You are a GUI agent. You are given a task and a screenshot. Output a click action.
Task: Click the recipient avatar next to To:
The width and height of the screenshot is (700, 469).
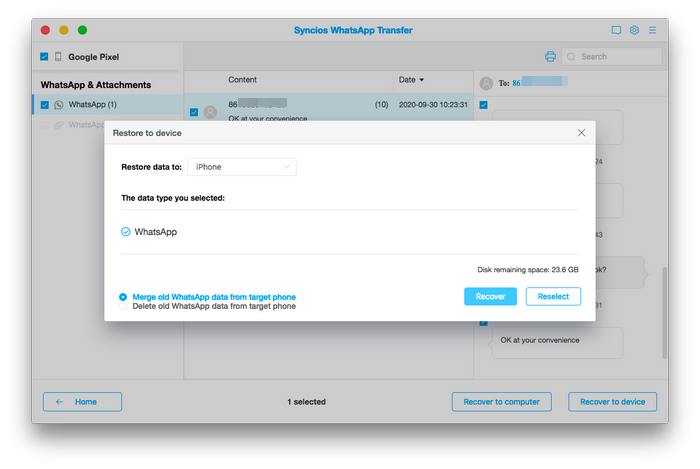pyautogui.click(x=486, y=83)
